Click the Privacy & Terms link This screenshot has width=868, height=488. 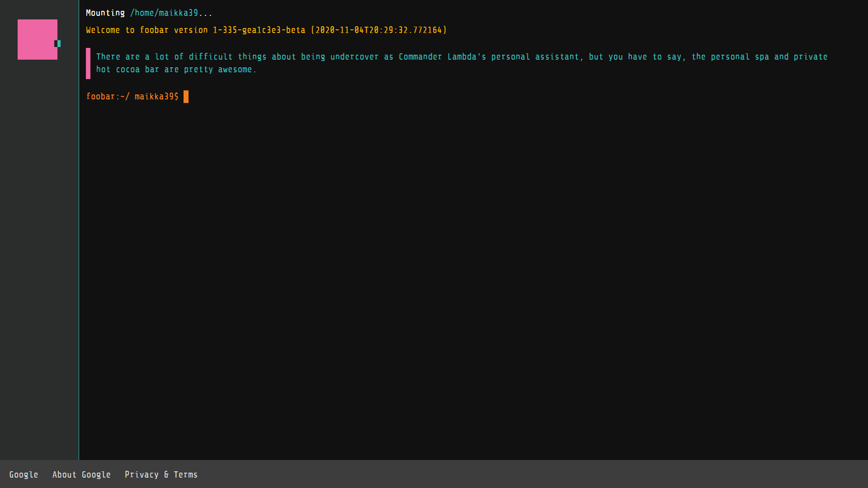161,474
